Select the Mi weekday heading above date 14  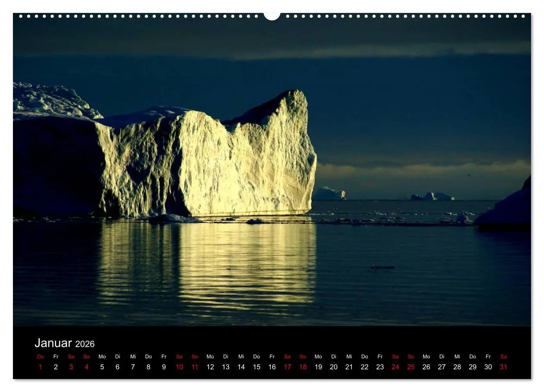tap(240, 357)
